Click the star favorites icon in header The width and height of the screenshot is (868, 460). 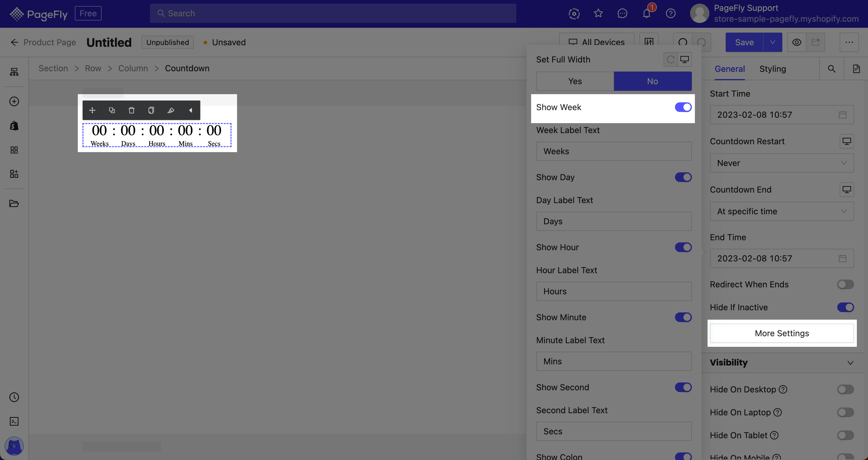click(x=598, y=14)
